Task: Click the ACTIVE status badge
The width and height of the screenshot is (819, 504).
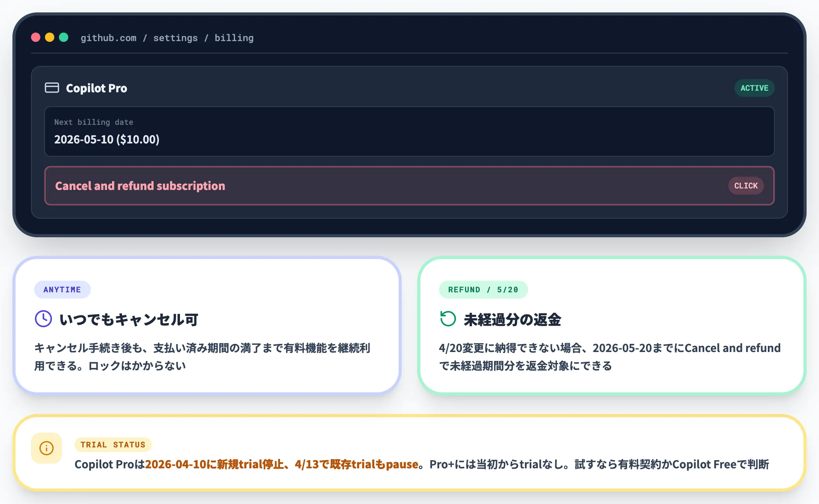Action: [x=754, y=88]
